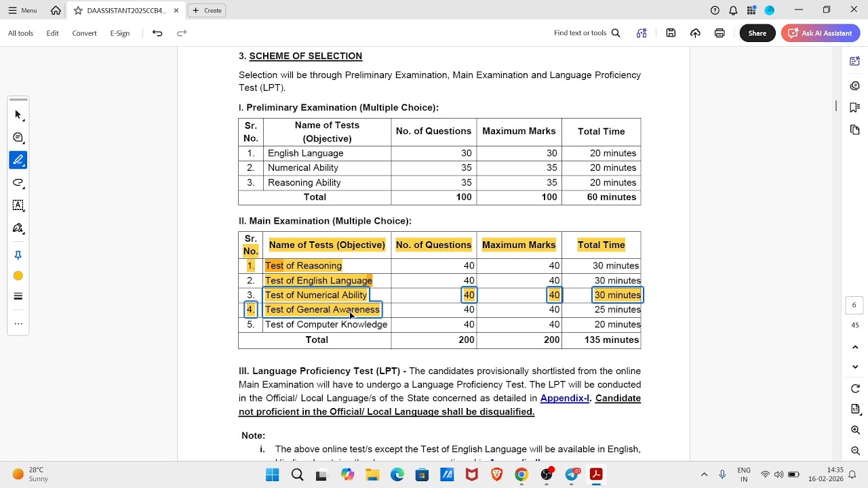Go to Acrobat Home screen

click(56, 10)
